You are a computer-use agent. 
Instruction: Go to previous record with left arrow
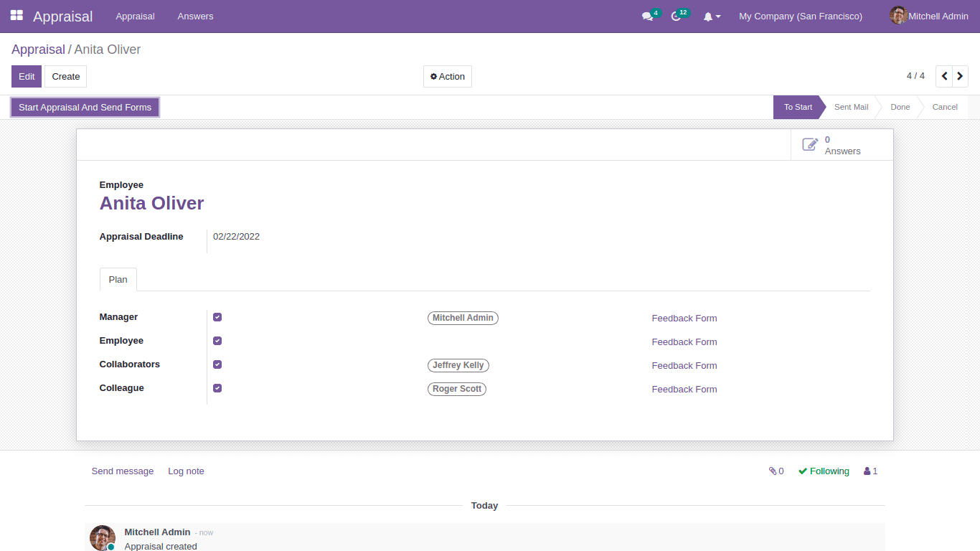943,75
